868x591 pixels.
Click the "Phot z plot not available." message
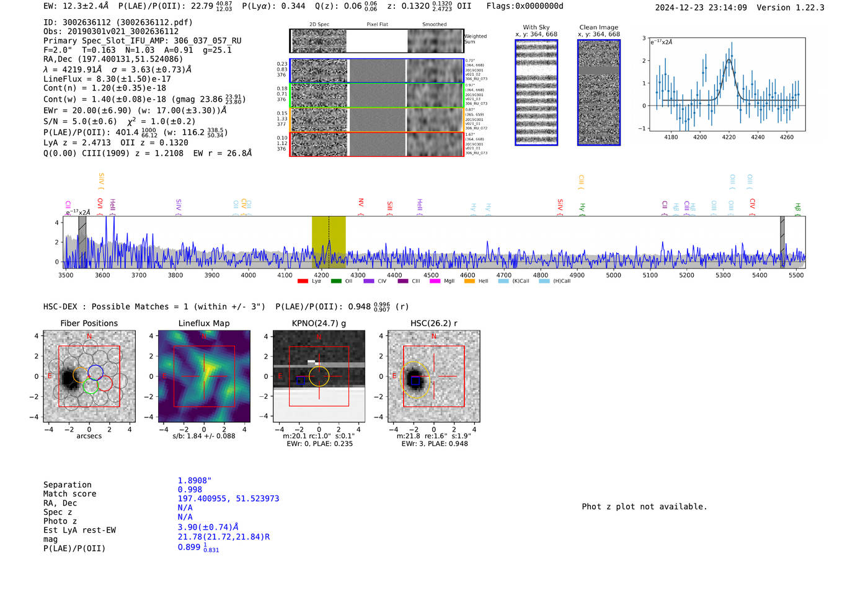pos(644,507)
